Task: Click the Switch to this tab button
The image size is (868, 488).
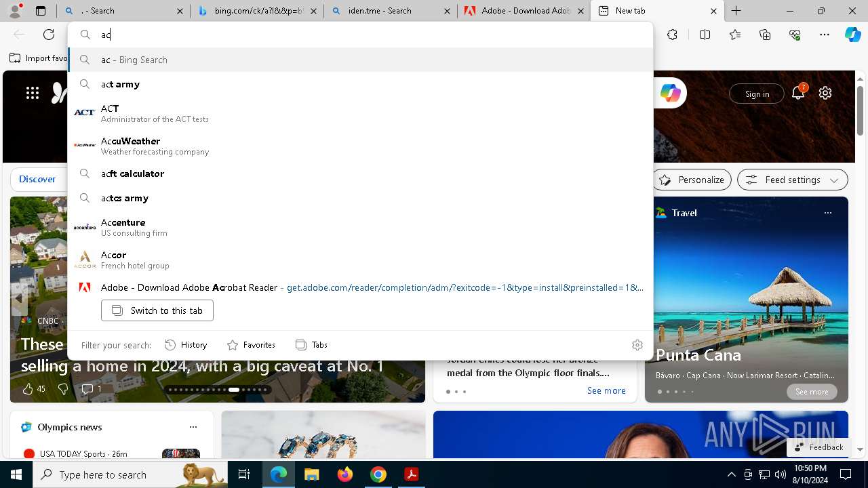Action: click(157, 310)
